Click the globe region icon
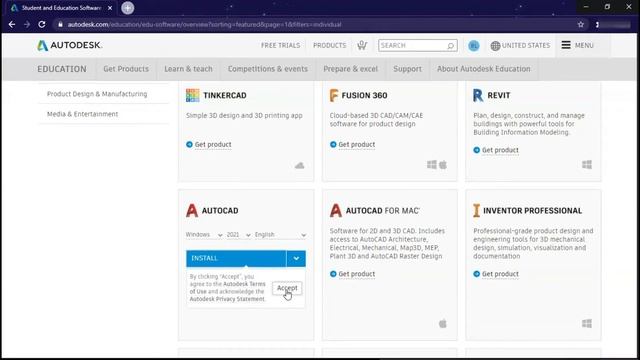Screen dimensions: 640x360 [495, 46]
